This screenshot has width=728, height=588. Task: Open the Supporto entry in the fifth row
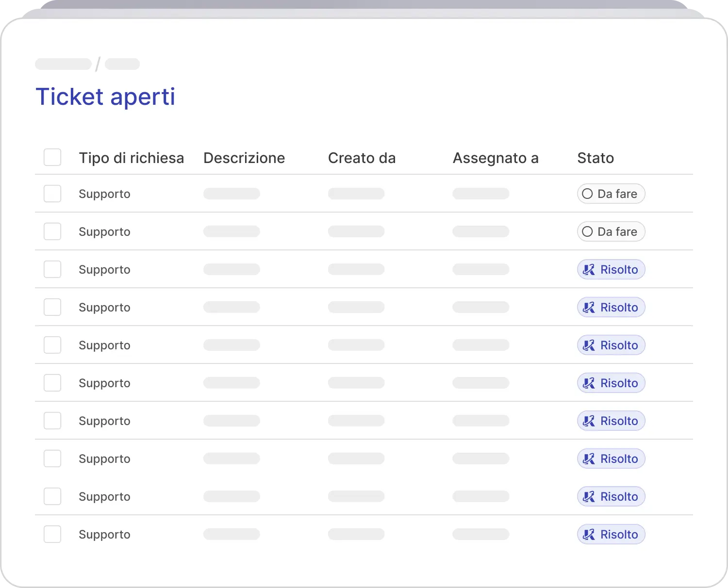[104, 345]
